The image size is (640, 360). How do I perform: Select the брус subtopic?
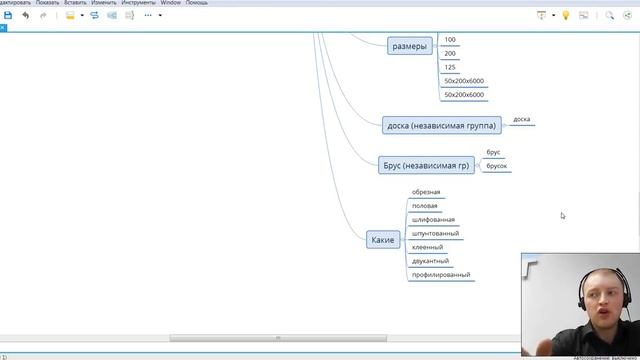pyautogui.click(x=493, y=152)
